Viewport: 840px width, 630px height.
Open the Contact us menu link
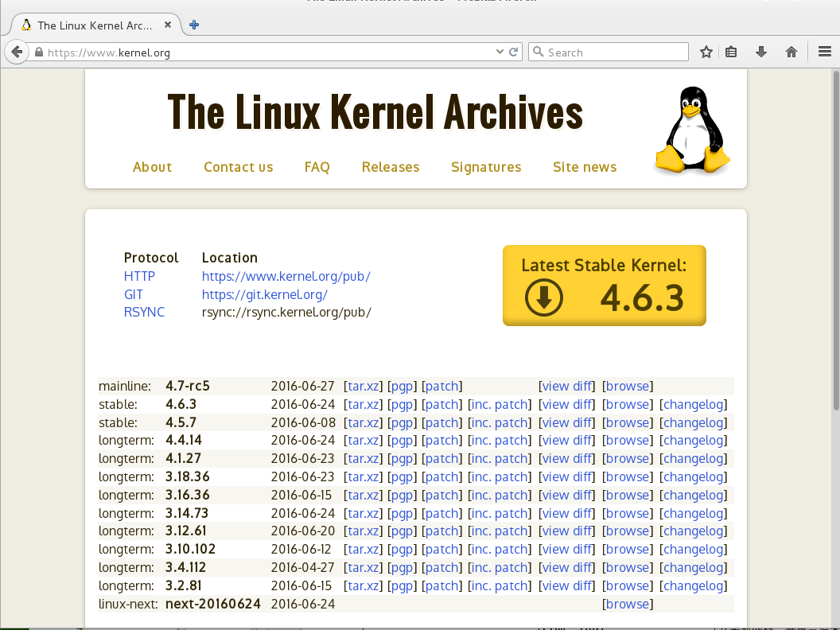[239, 167]
